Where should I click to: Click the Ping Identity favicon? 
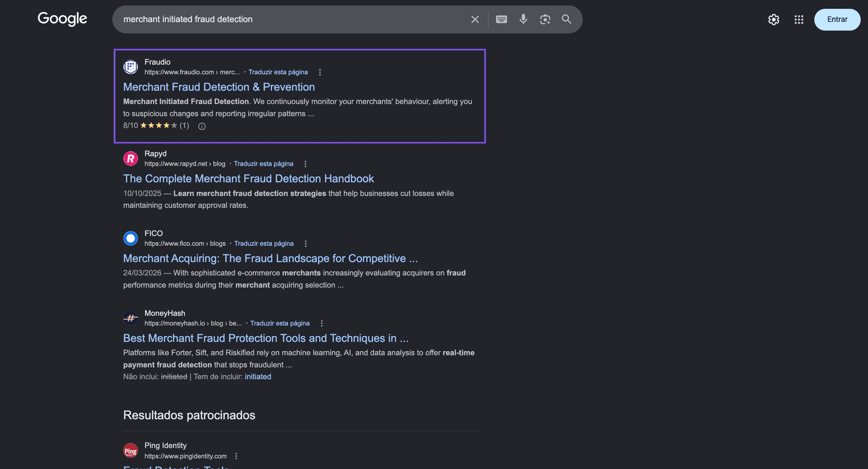point(131,450)
